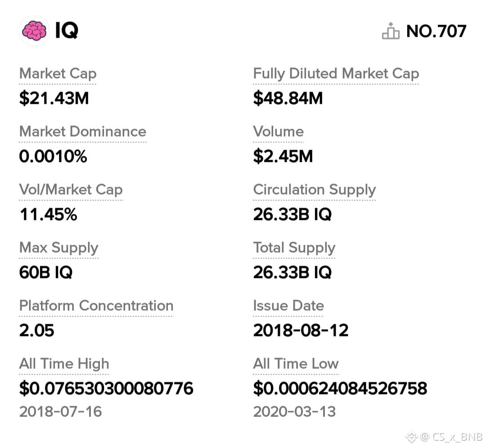Select the Market Dominance label
The image size is (486, 448).
tap(83, 132)
